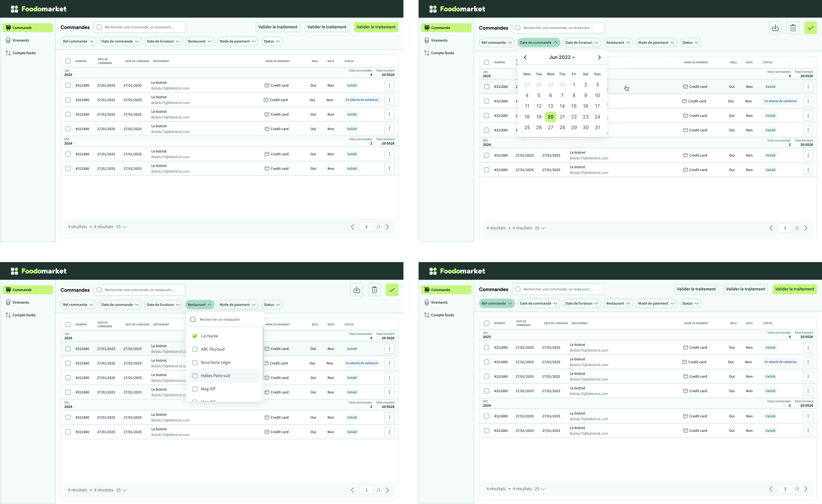Select June 15 in the calendar
Screen dimensions: 822x504
(x=574, y=106)
